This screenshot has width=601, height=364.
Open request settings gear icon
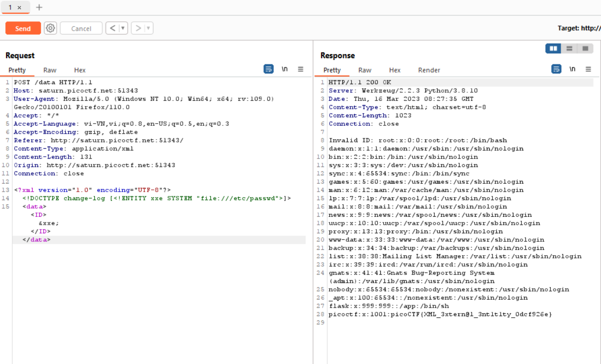click(50, 28)
